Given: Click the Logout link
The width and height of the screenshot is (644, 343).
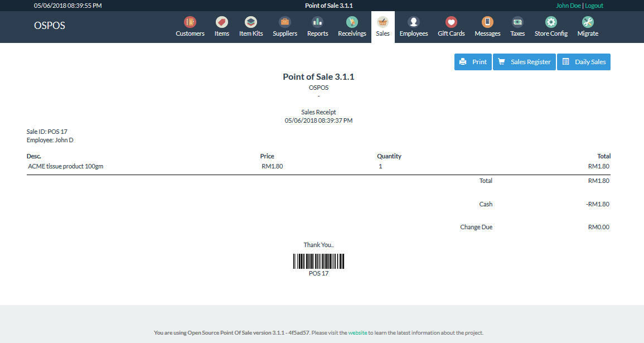Looking at the screenshot, I should click(595, 5).
